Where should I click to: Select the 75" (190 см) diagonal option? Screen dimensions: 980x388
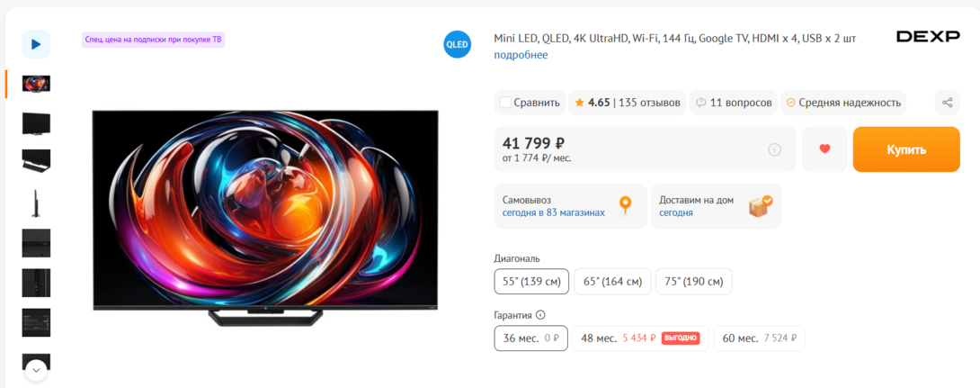[x=694, y=282]
